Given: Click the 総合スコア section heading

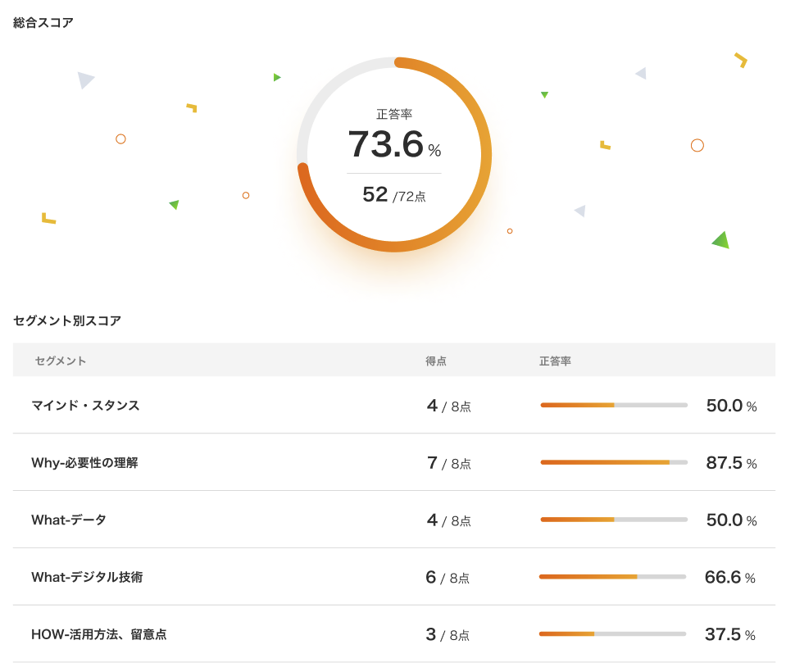Looking at the screenshot, I should [x=42, y=23].
